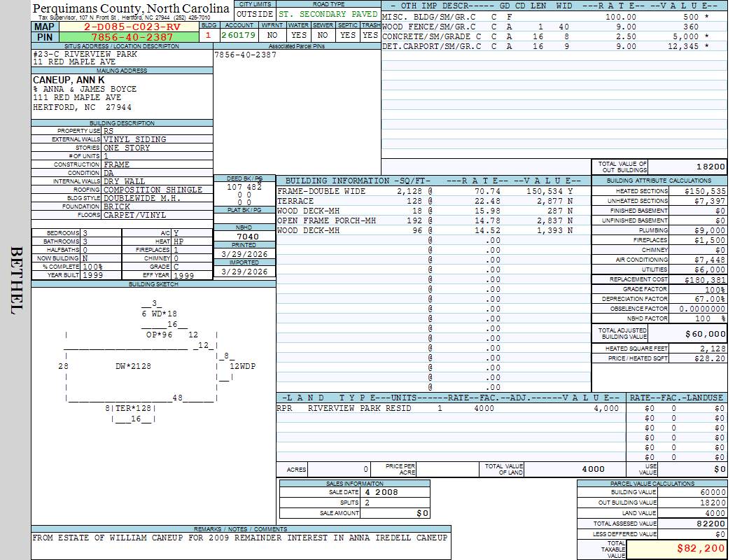Click the SEWER field's NO value

(323, 35)
